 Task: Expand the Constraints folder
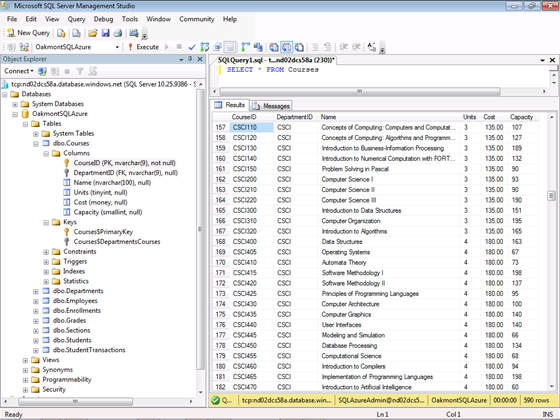pyautogui.click(x=46, y=252)
